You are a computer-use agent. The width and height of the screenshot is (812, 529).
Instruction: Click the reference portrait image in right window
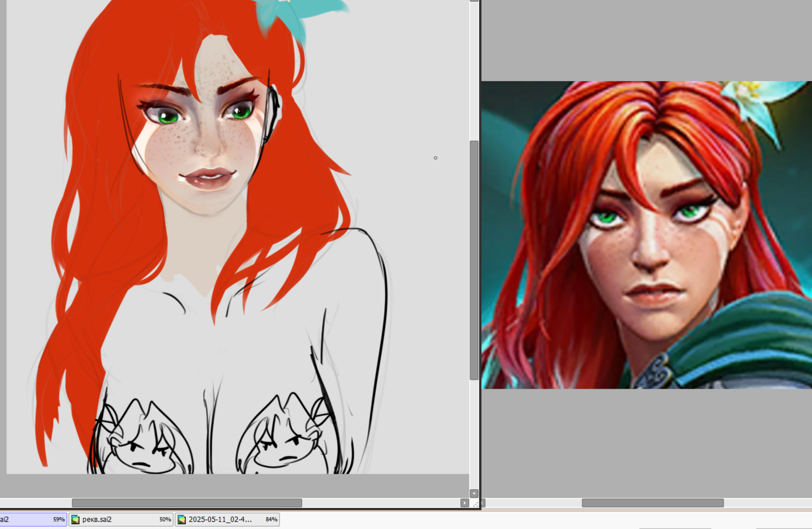tap(646, 235)
